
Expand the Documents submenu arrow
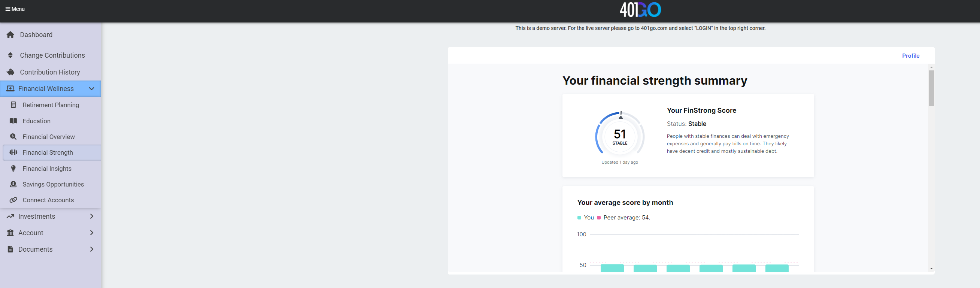pyautogui.click(x=91, y=249)
